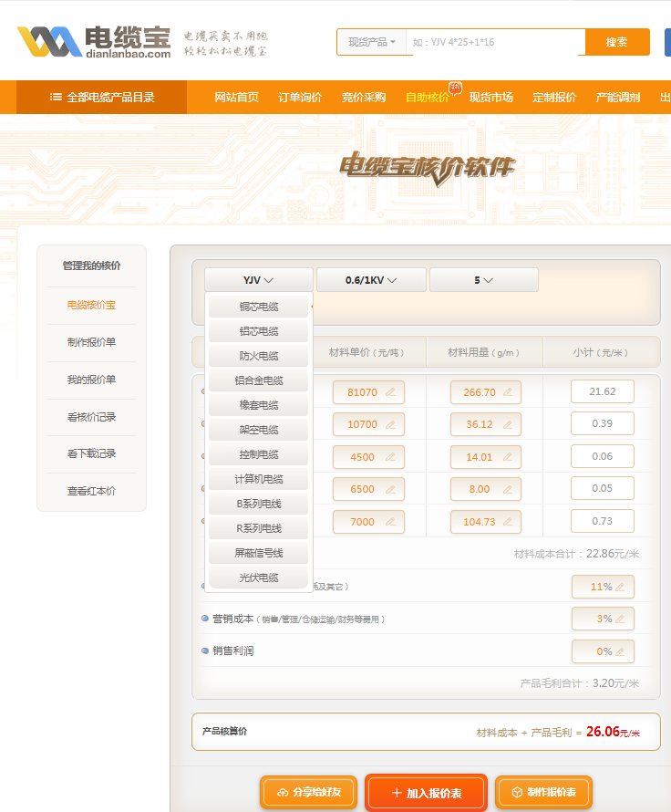Open 产能调剂 nav item
The image size is (671, 812).
[x=618, y=98]
